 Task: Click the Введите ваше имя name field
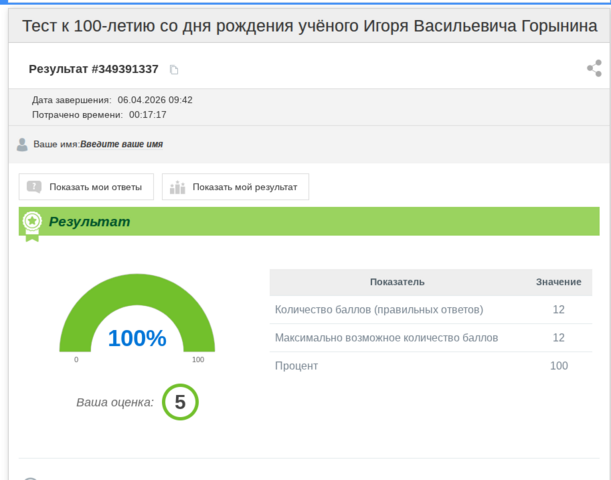click(121, 145)
